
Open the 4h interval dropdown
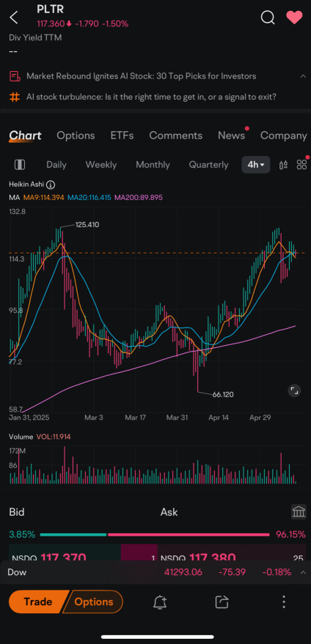click(x=256, y=165)
